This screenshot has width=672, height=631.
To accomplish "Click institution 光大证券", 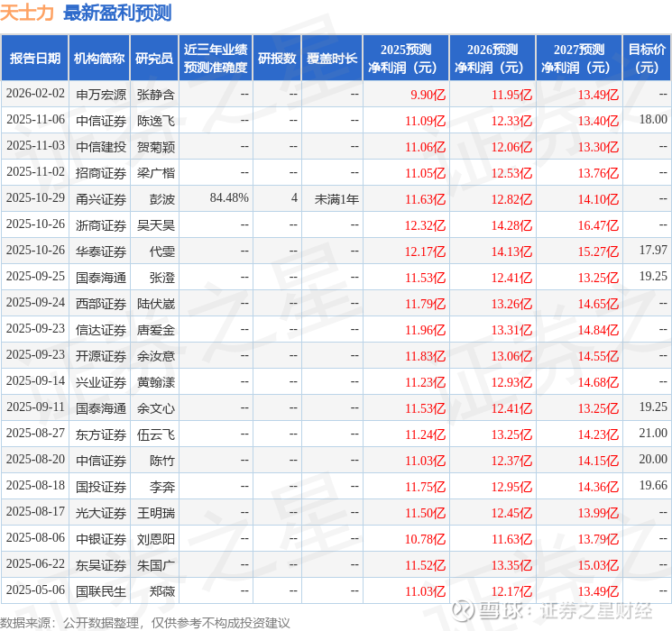I will [101, 513].
